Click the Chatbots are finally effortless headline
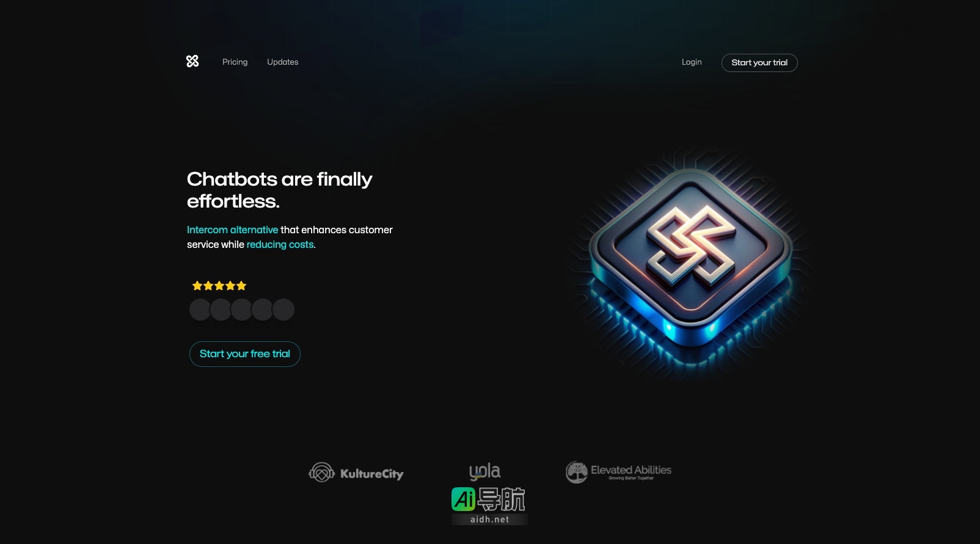Image resolution: width=980 pixels, height=544 pixels. (x=279, y=190)
